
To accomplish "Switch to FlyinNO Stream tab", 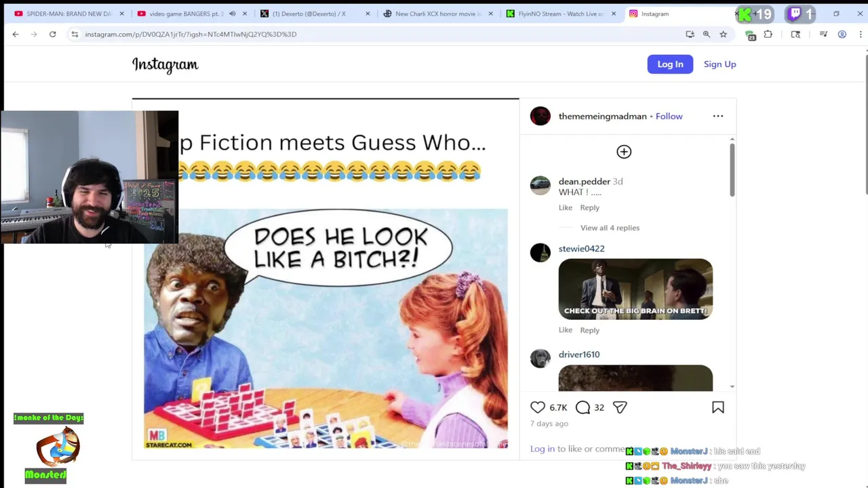I will click(x=560, y=14).
